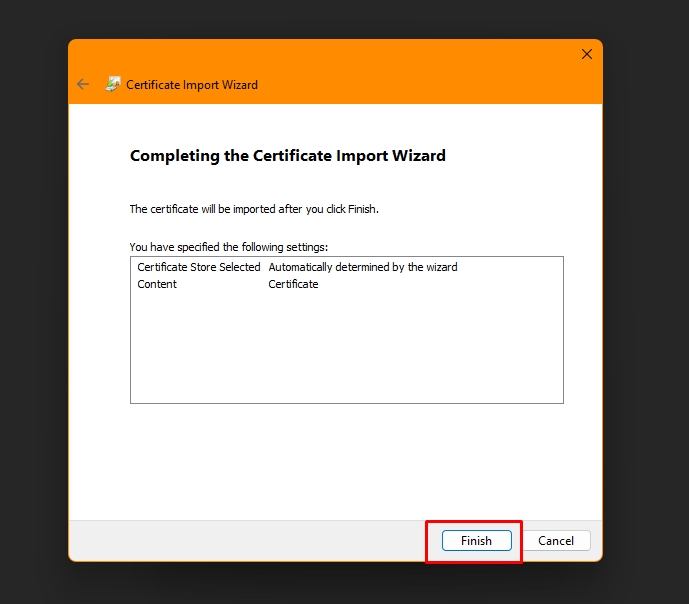Click the 'Completing the Certificate Import Wizard' heading
The height and width of the screenshot is (604, 689).
tap(288, 156)
